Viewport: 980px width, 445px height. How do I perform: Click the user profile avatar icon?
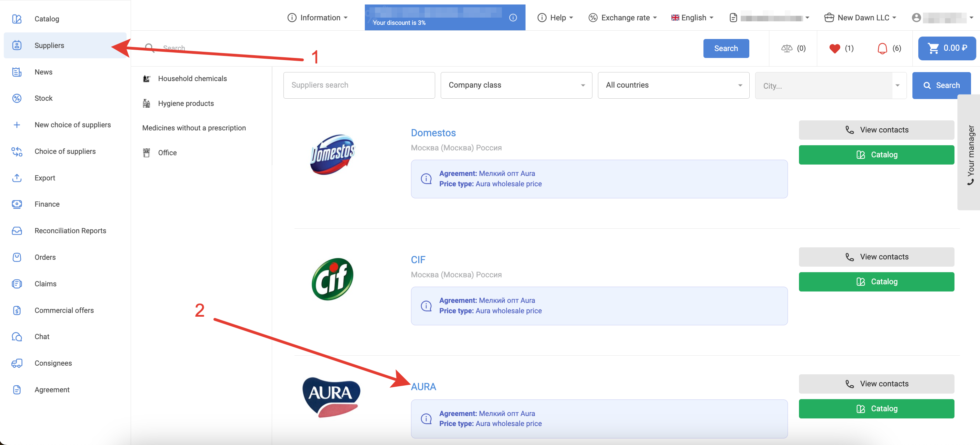click(917, 18)
